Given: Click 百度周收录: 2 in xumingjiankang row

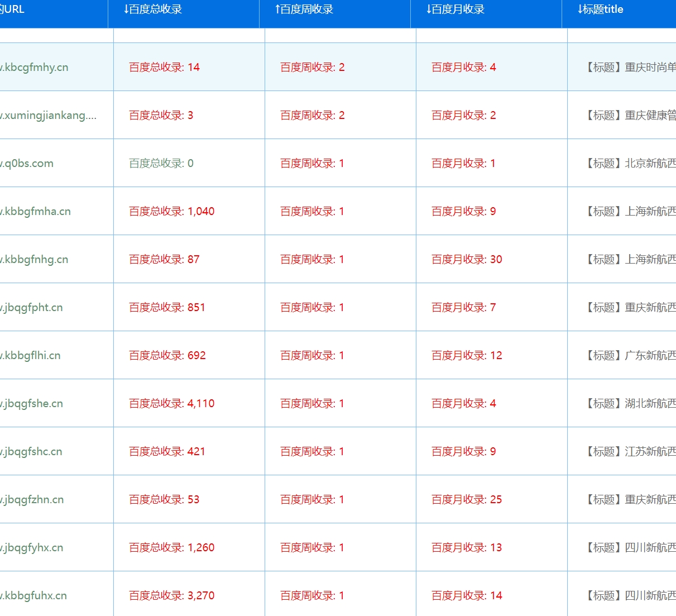Looking at the screenshot, I should [313, 115].
